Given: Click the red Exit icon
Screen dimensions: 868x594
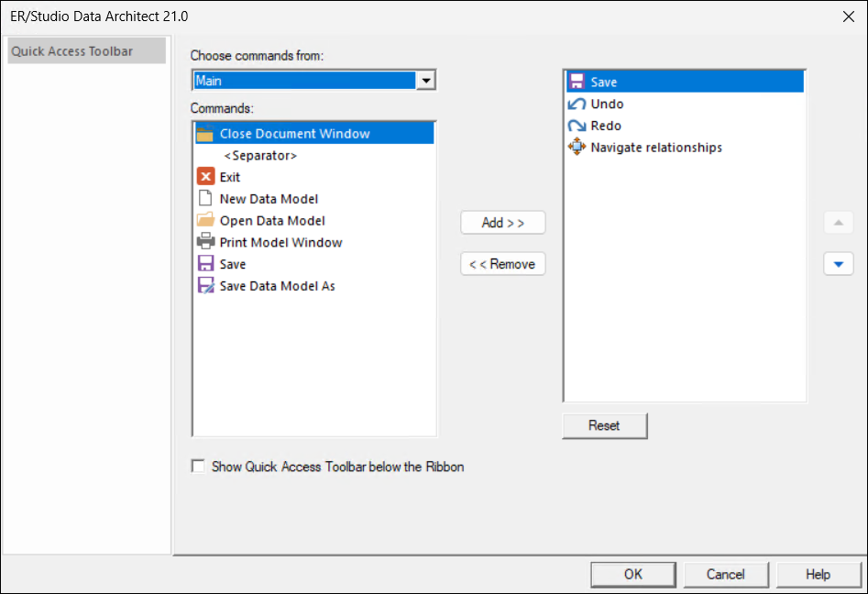Looking at the screenshot, I should click(x=205, y=177).
